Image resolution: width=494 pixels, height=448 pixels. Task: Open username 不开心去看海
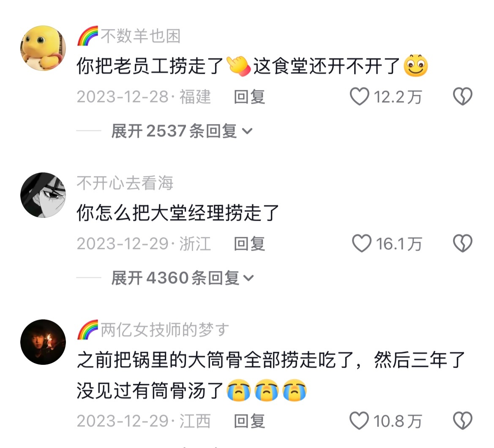(x=125, y=183)
